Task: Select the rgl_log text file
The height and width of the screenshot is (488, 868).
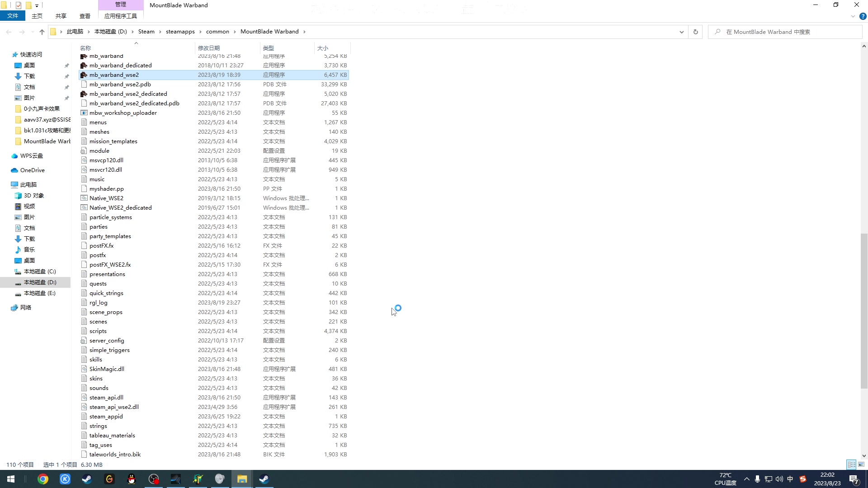Action: 98,303
